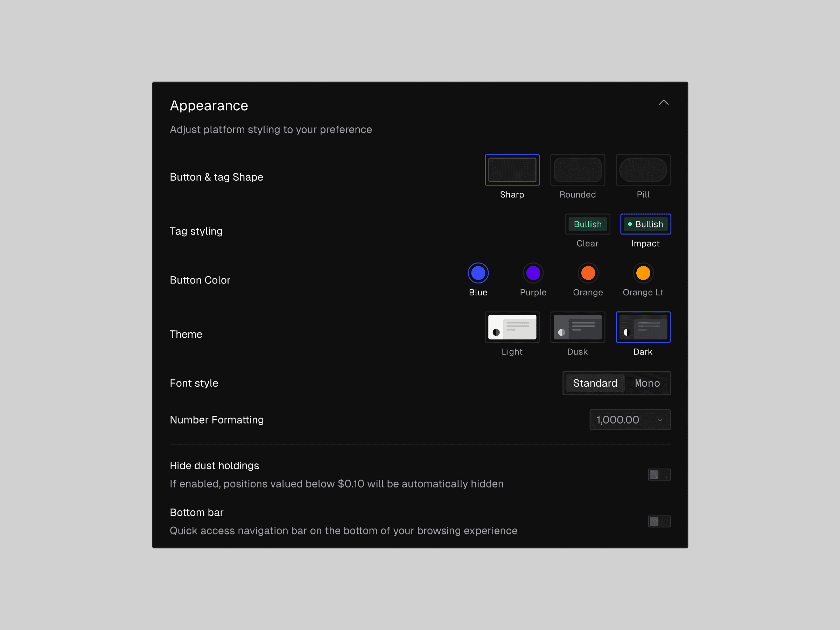
Task: Click the Appearance section title
Action: click(209, 106)
